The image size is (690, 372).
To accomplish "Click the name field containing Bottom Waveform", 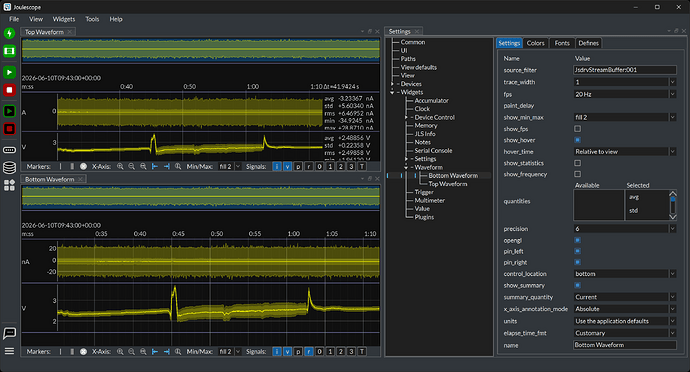I will pyautogui.click(x=624, y=345).
